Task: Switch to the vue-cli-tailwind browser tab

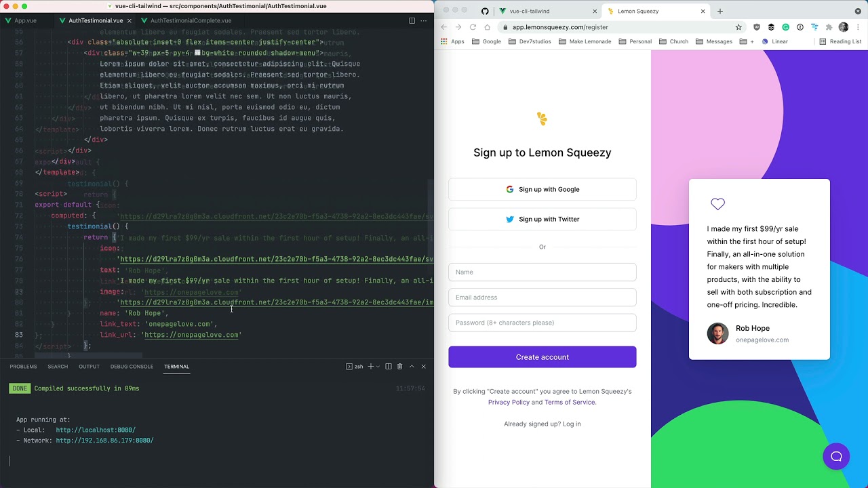Action: 548,11
